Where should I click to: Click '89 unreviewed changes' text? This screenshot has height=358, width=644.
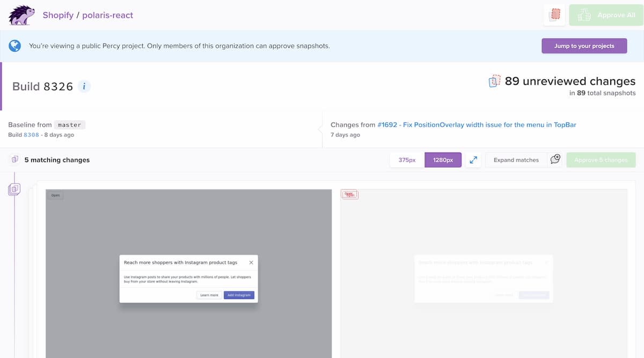(570, 81)
